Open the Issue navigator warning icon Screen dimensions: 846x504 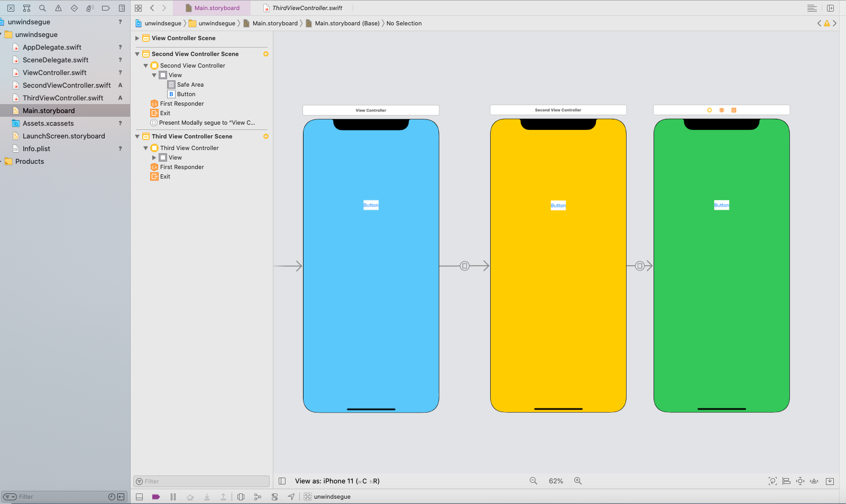(x=58, y=8)
